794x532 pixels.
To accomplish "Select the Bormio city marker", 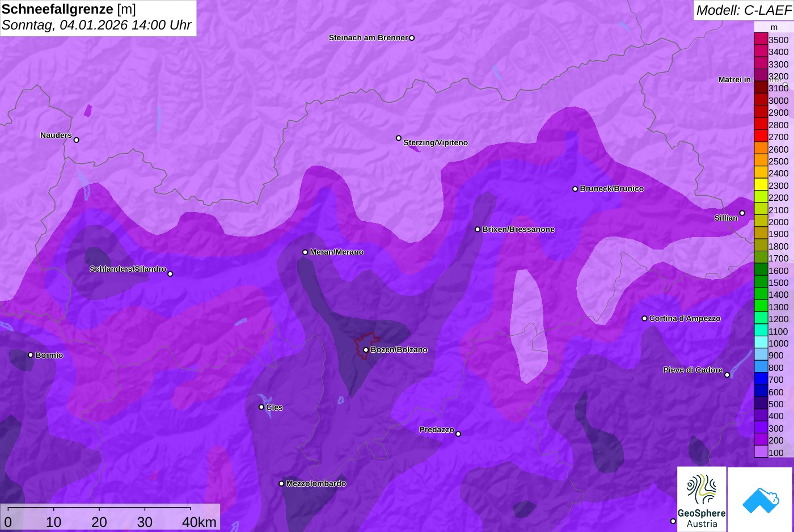I will click(x=31, y=355).
